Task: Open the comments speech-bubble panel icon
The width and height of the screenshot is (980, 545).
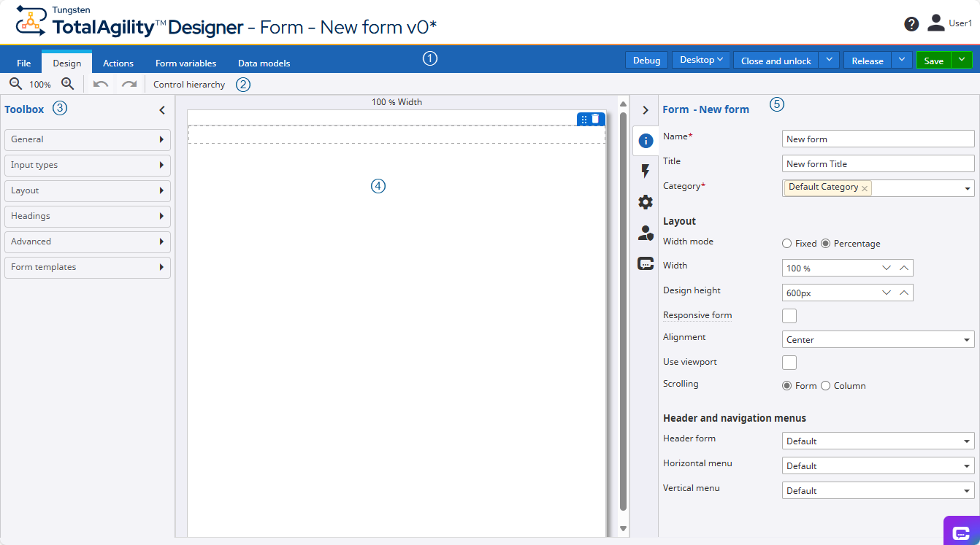Action: (645, 263)
